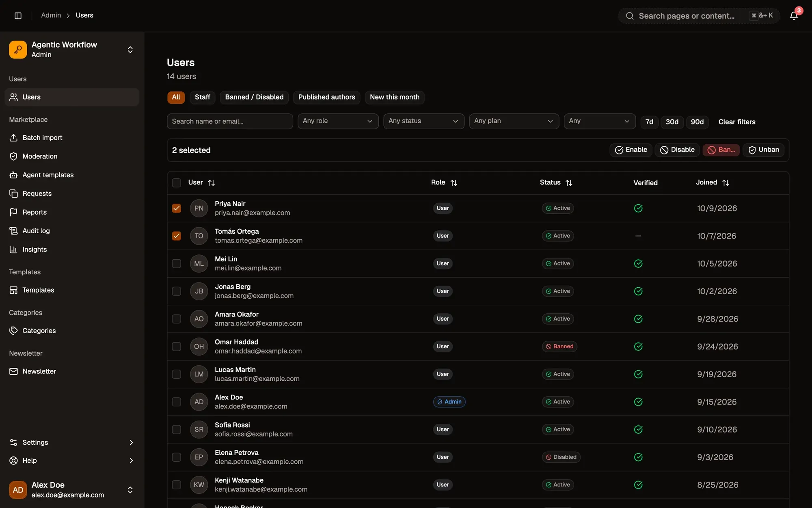Uncheck Priya Nair's row checkbox
Viewport: 812px width, 508px height.
(176, 208)
